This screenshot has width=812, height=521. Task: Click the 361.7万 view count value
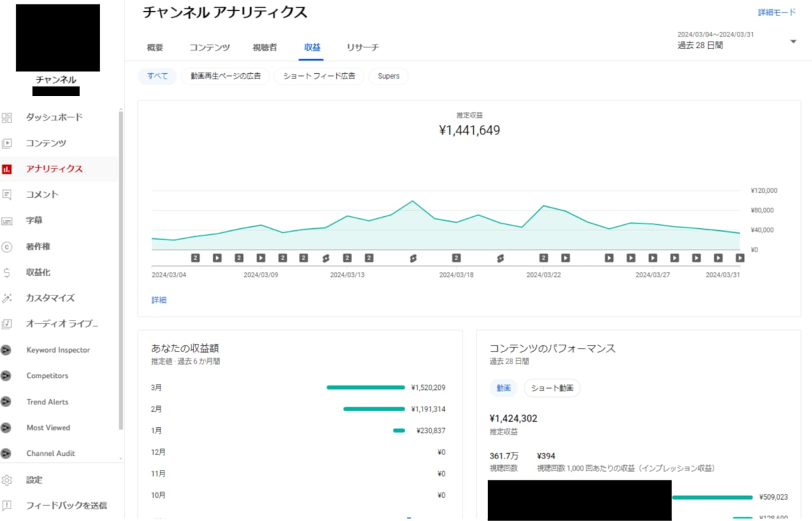click(x=504, y=456)
